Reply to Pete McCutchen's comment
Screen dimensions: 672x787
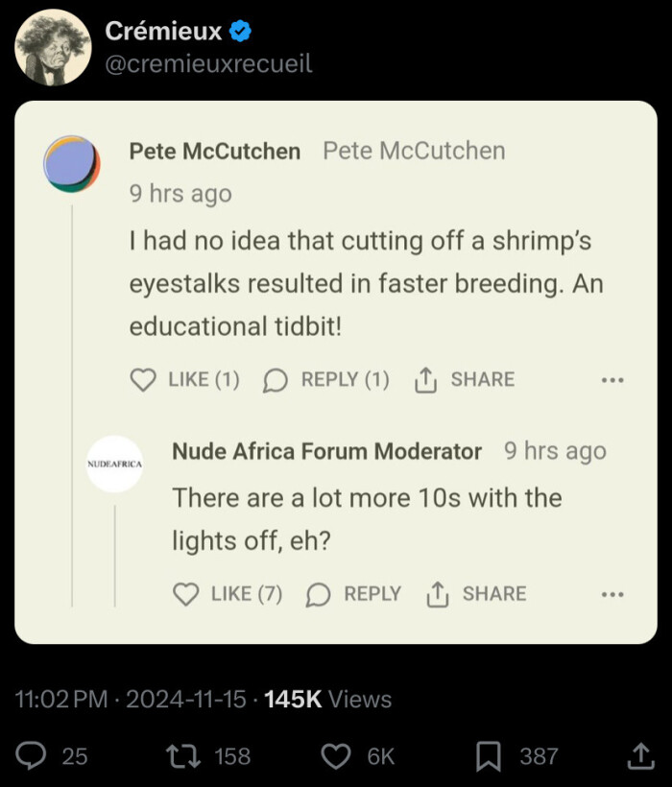coord(276,380)
